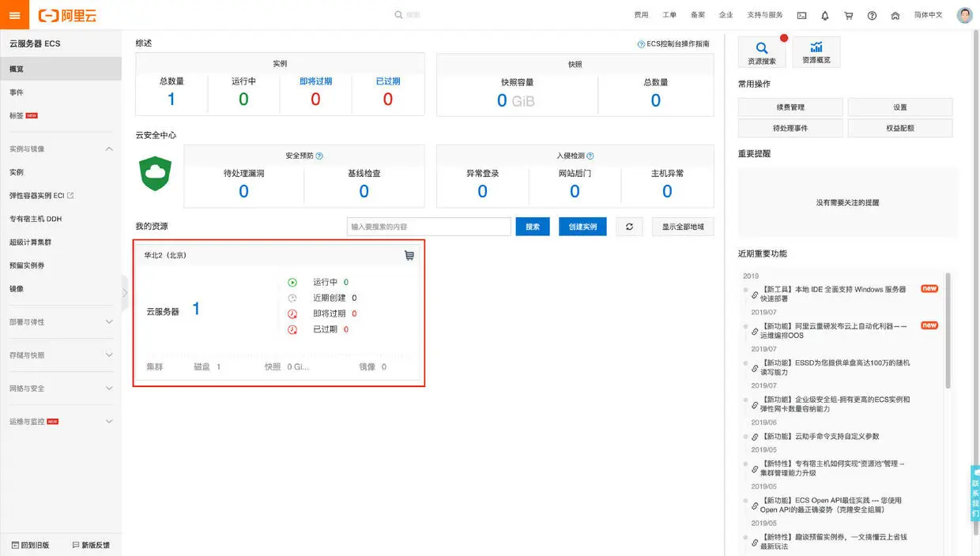
Task: Click the blue 创建实例 button
Action: 582,227
